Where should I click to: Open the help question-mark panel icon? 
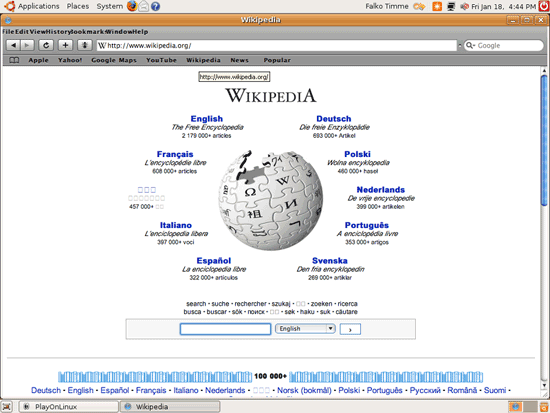coord(155,6)
